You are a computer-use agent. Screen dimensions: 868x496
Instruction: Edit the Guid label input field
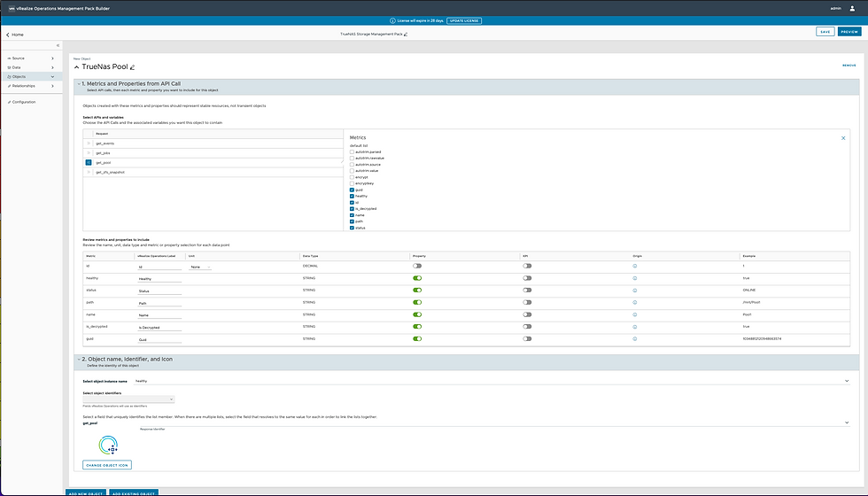(159, 339)
